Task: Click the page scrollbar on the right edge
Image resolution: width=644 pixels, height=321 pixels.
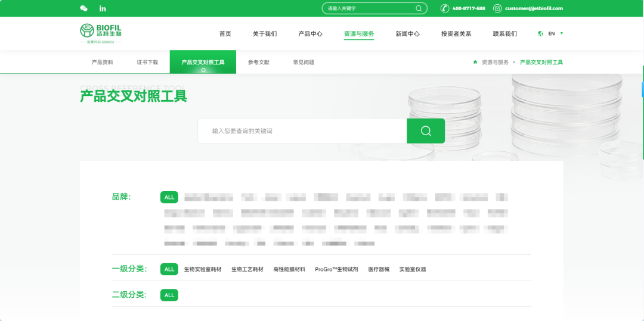Action: coord(643,113)
